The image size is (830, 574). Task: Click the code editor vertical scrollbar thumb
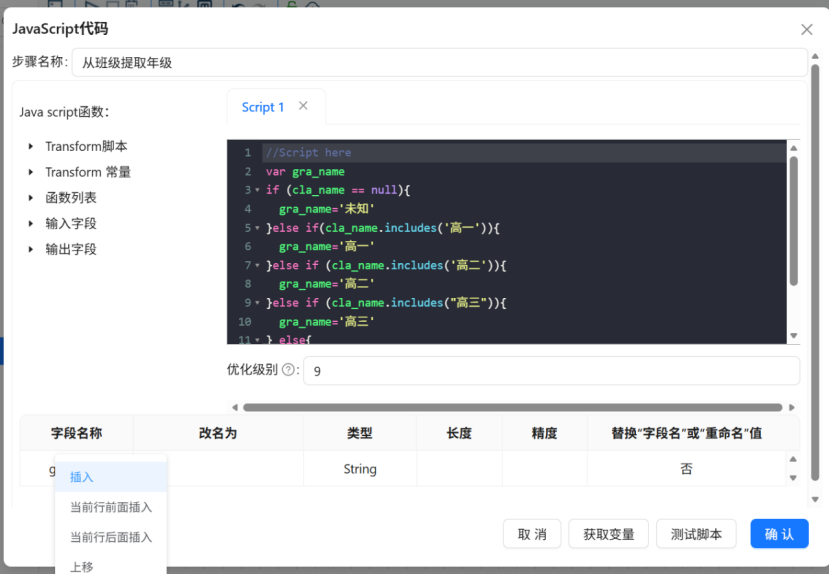point(793,221)
